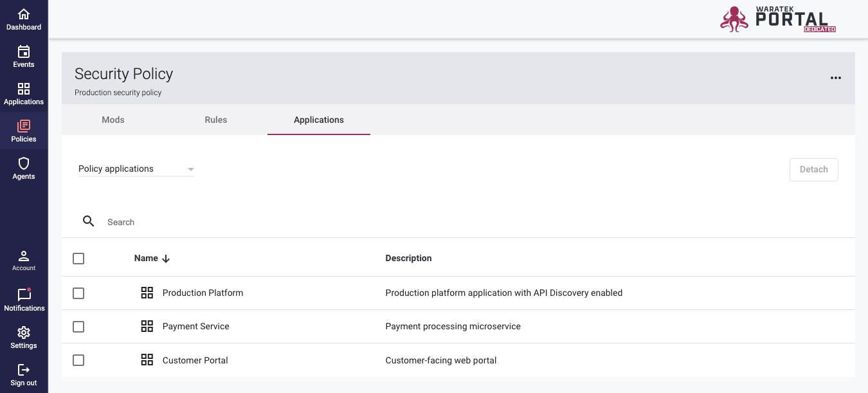
Task: Click the Waratek Portal octopus logo
Action: (734, 19)
